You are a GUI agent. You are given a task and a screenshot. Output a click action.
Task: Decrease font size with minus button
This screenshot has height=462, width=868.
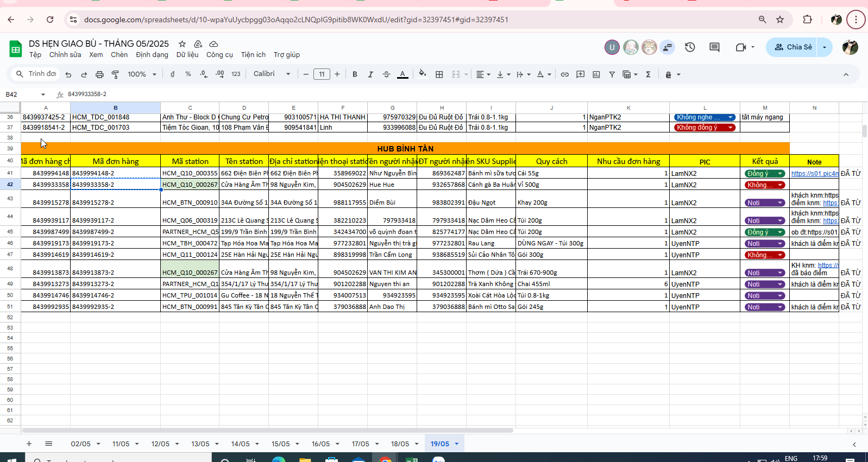(x=306, y=74)
